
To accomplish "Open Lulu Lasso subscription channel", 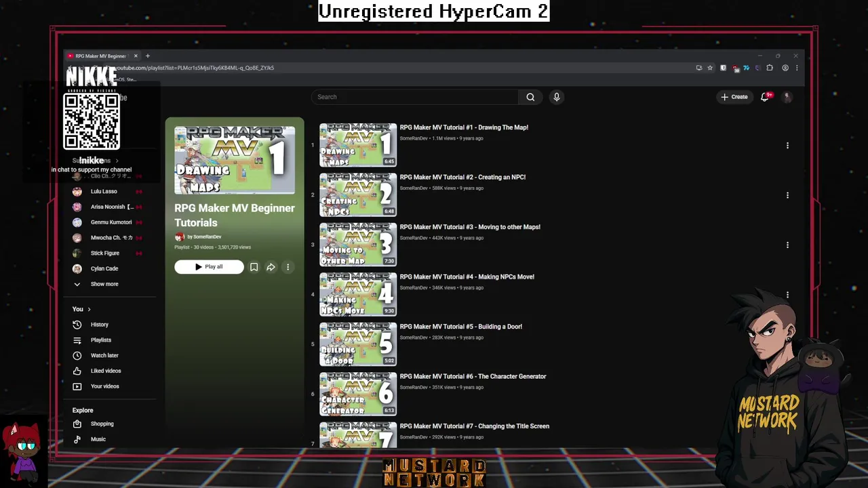I will point(104,191).
